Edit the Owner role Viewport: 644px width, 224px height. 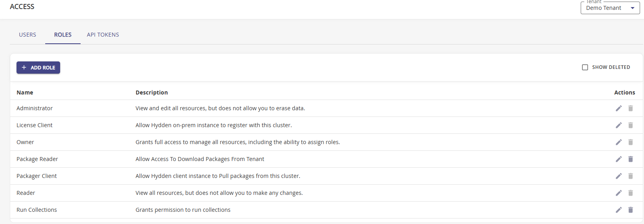tap(618, 142)
